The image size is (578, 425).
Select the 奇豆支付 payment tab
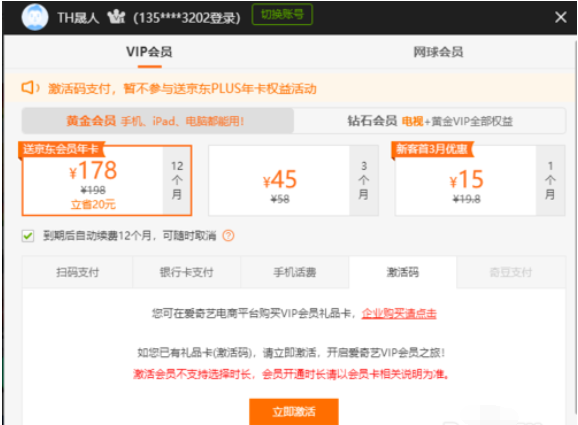pos(511,272)
